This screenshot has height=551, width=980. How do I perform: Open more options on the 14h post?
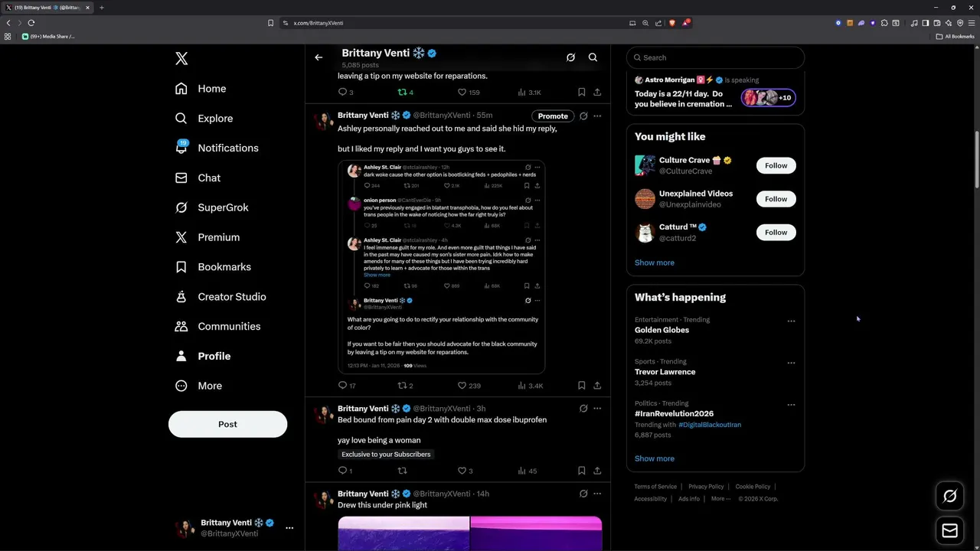pyautogui.click(x=597, y=494)
